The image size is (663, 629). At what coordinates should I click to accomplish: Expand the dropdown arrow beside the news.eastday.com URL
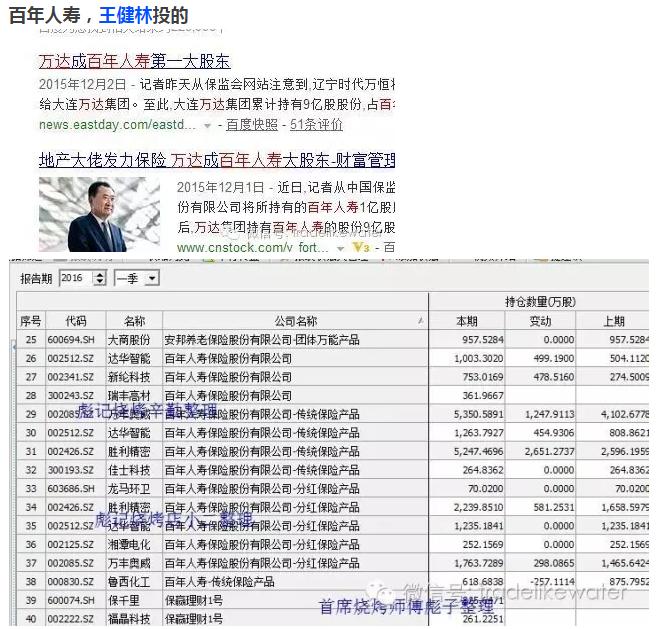[x=207, y=126]
